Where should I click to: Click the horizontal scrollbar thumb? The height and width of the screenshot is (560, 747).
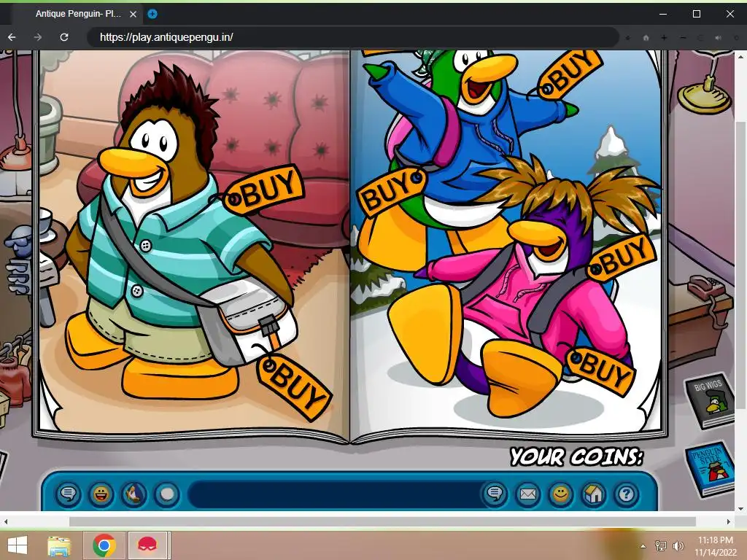382,521
